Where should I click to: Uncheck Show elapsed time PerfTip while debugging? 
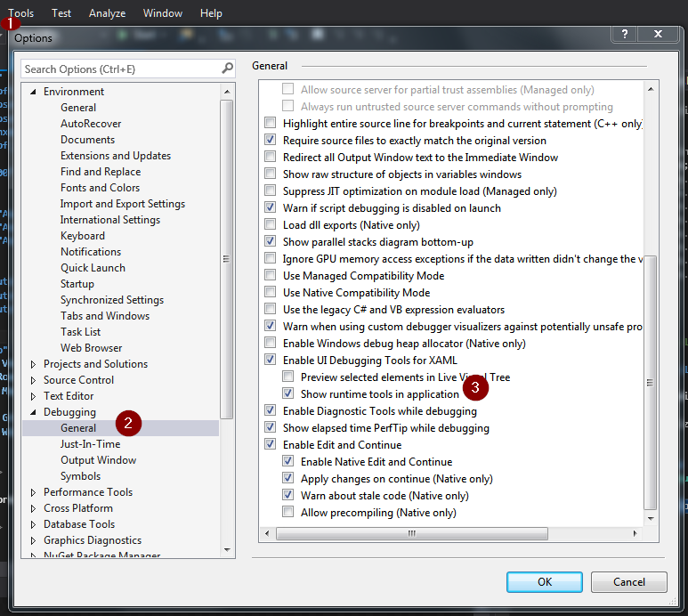click(270, 427)
